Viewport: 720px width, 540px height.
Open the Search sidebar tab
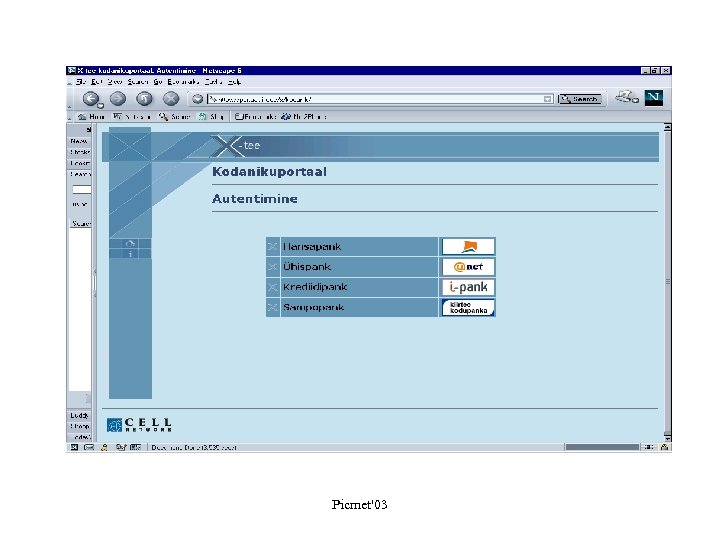pyautogui.click(x=79, y=174)
